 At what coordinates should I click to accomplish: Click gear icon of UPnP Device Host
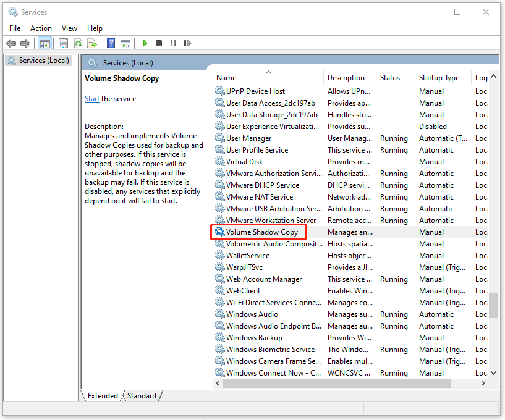coord(220,91)
